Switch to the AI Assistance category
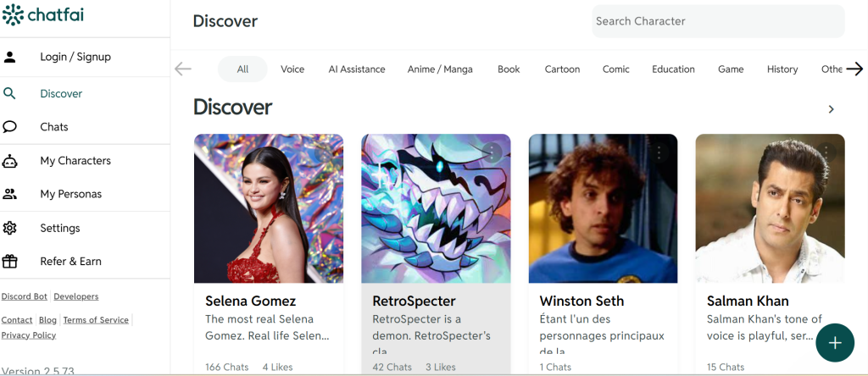 point(357,69)
